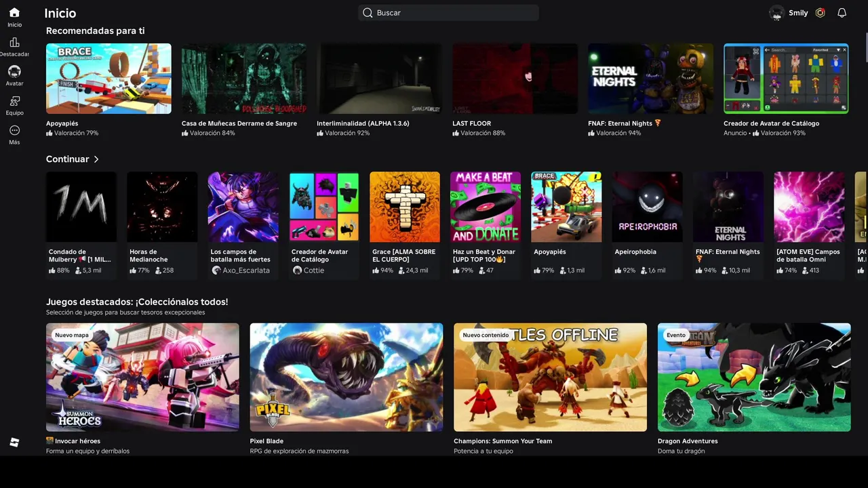Open Destacadas charts icon in sidebar
Viewport: 868px width, 488px height.
(14, 42)
